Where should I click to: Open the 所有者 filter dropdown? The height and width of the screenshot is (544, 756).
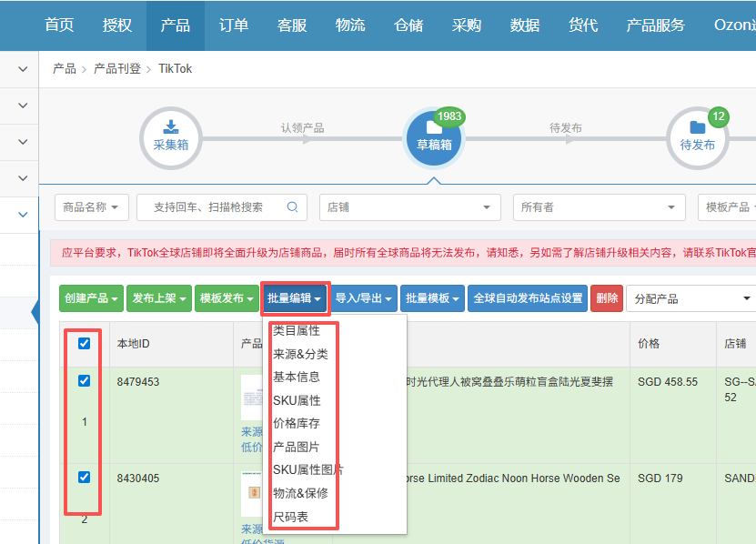pyautogui.click(x=602, y=207)
